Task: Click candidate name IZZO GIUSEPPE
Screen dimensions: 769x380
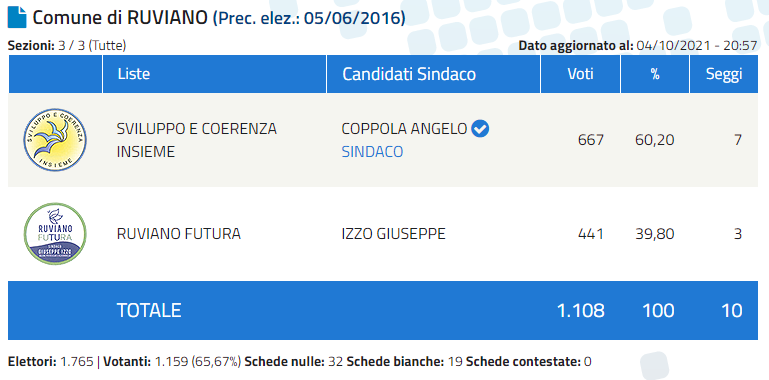Action: pos(393,234)
